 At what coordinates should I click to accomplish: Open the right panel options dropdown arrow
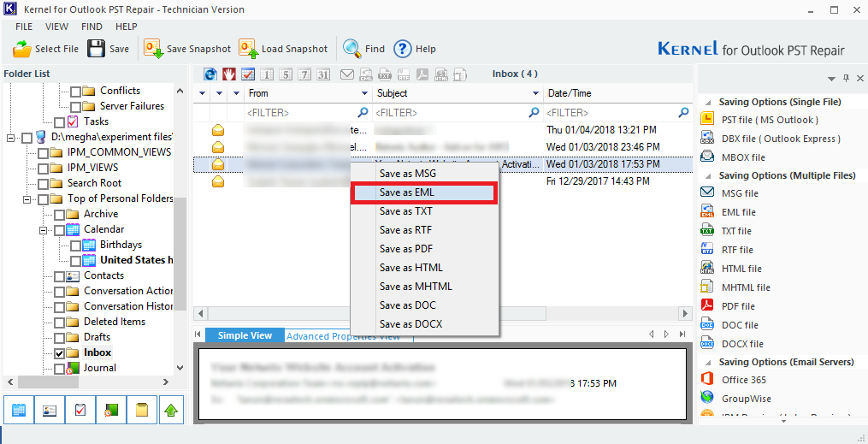831,80
